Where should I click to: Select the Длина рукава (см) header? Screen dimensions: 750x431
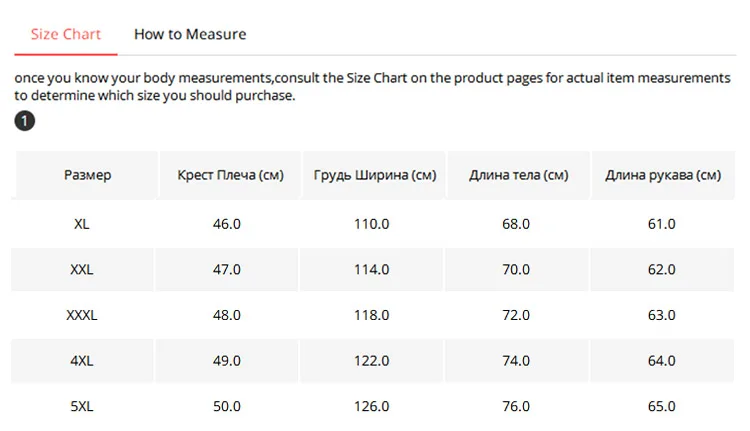tap(663, 175)
